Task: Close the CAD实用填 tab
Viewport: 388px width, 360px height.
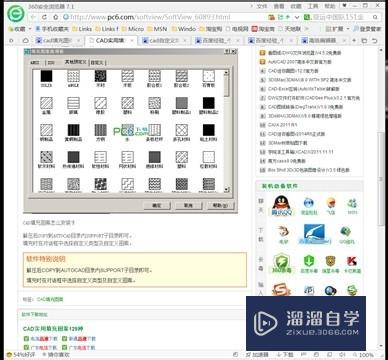Action: tap(132, 41)
